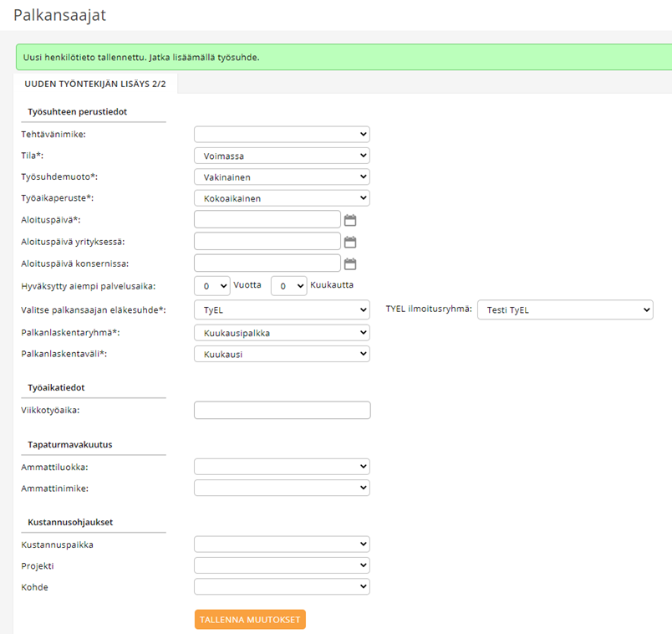Open TYEL ilmoitusryhmä dropdown
The height and width of the screenshot is (634, 672).
click(x=565, y=309)
